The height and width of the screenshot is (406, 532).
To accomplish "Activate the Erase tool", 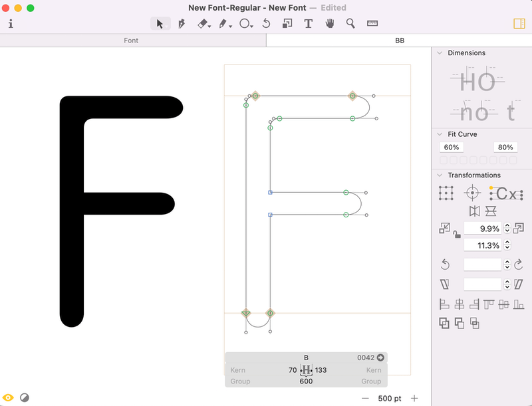I will pyautogui.click(x=201, y=23).
